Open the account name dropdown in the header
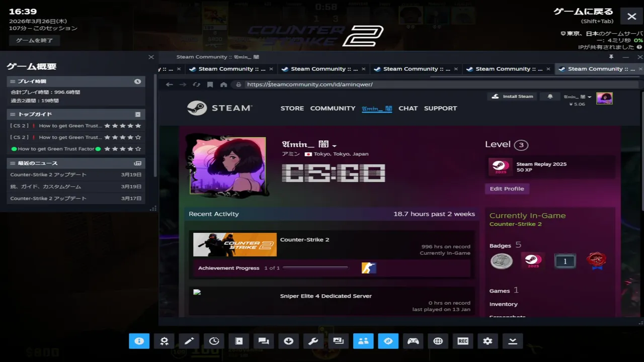 (578, 97)
